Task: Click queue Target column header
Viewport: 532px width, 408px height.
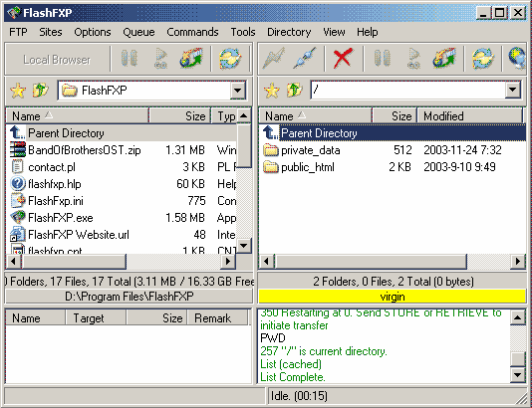Action: click(96, 318)
